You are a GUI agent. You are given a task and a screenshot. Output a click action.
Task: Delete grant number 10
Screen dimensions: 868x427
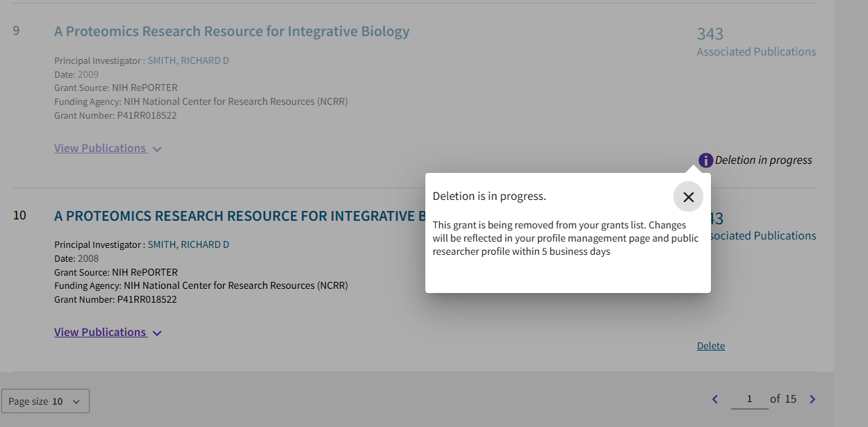710,346
